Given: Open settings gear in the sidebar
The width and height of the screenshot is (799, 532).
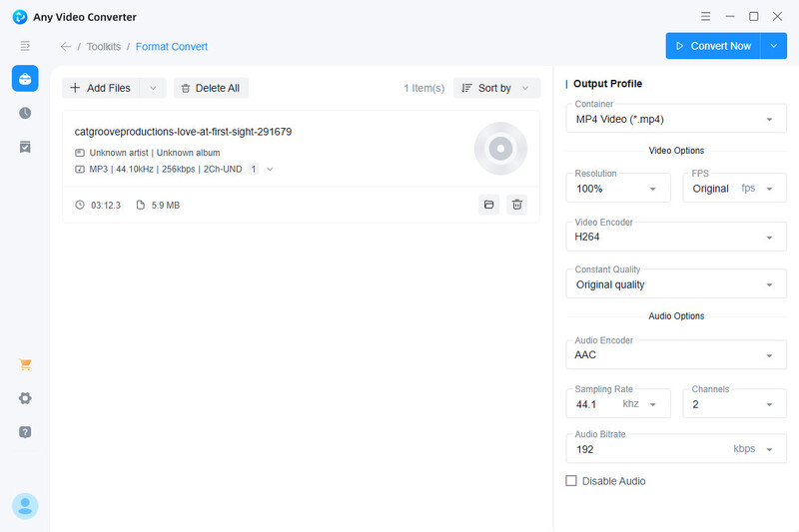Looking at the screenshot, I should tap(25, 398).
